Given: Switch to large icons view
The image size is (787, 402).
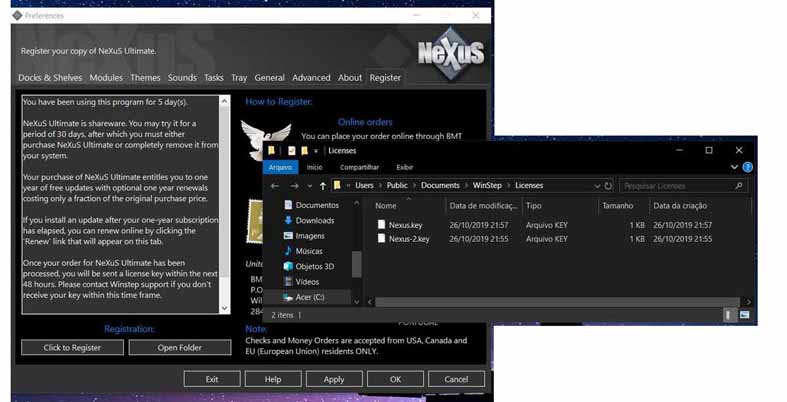Looking at the screenshot, I should click(x=744, y=315).
